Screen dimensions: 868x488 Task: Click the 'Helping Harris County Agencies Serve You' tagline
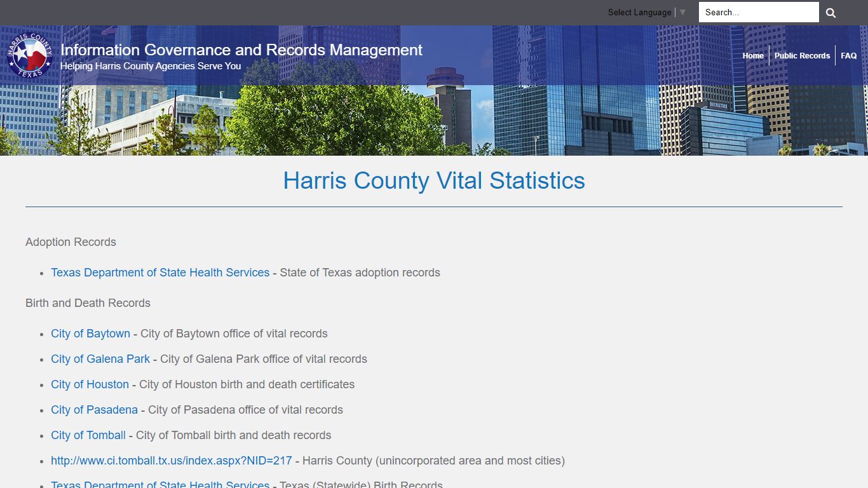[x=151, y=66]
